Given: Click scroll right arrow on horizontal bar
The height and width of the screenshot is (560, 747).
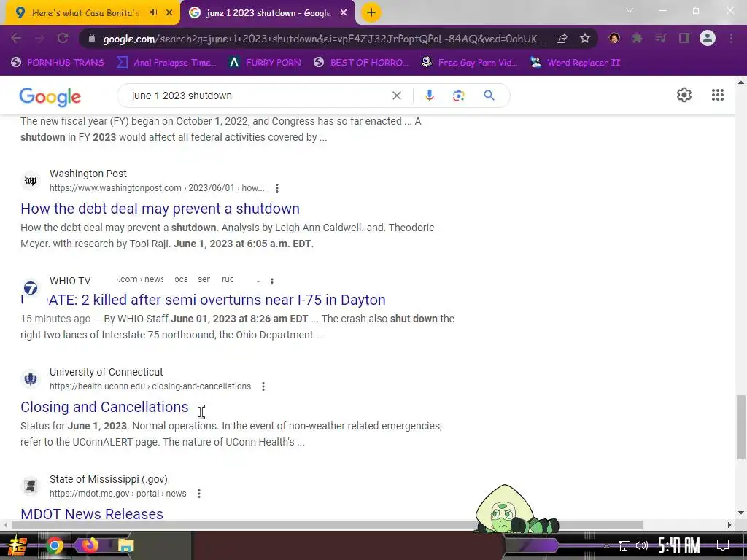Looking at the screenshot, I should pyautogui.click(x=729, y=525).
